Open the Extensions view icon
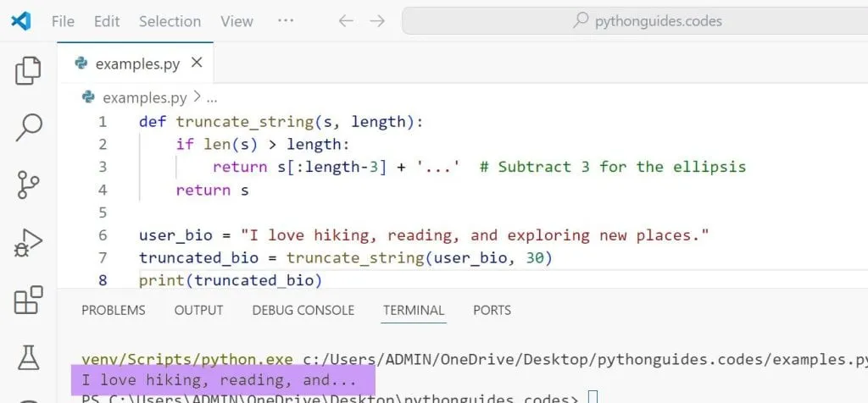This screenshot has width=868, height=403. point(29,300)
